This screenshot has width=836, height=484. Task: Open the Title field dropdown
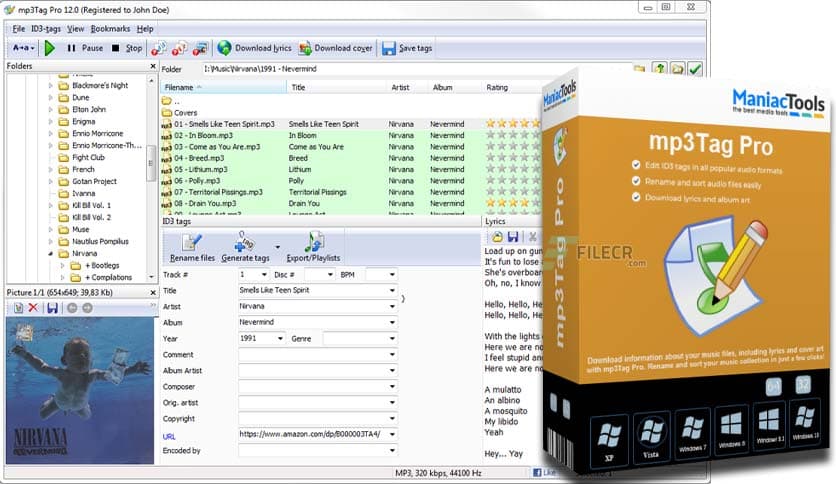[392, 291]
